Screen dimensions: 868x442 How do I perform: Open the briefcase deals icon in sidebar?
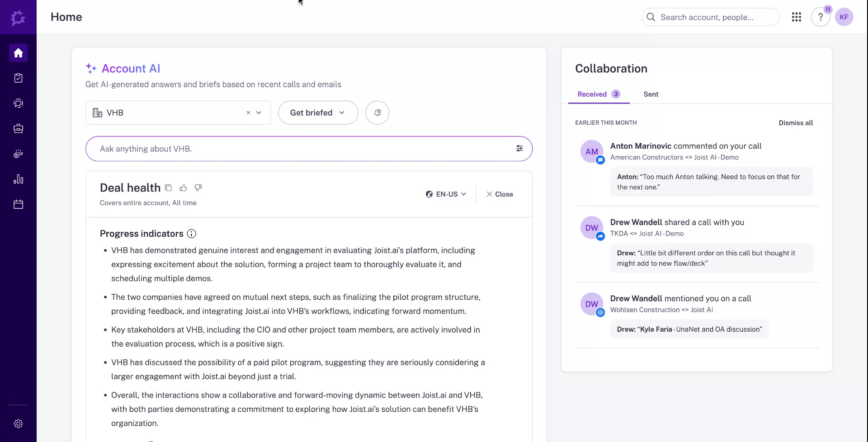point(18,128)
